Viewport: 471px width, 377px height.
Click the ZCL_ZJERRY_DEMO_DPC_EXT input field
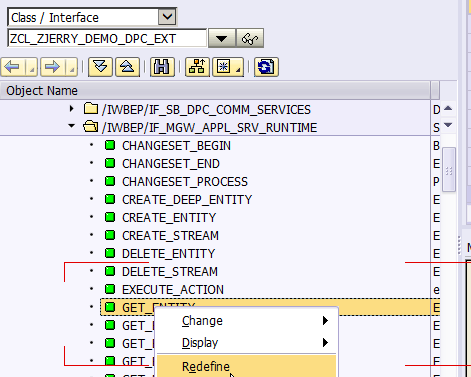click(x=107, y=38)
